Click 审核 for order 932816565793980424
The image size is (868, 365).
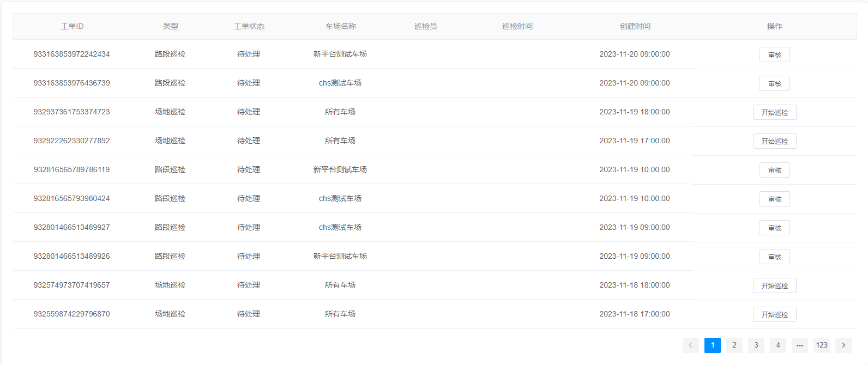coord(774,199)
